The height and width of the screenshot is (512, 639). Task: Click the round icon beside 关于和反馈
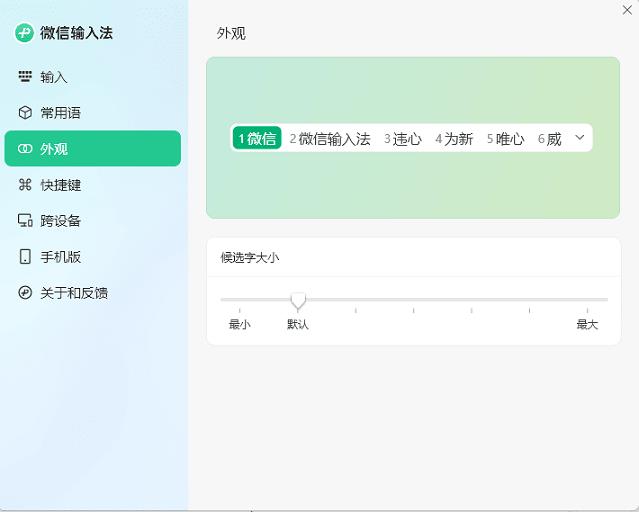pos(25,292)
